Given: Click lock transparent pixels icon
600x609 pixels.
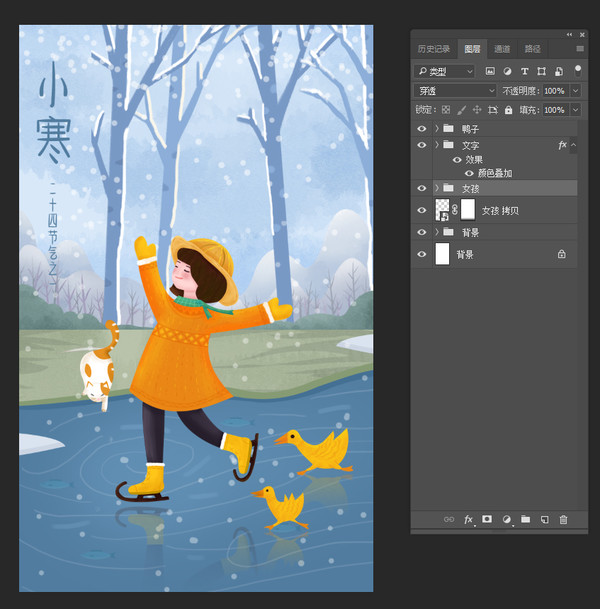Looking at the screenshot, I should click(x=446, y=110).
